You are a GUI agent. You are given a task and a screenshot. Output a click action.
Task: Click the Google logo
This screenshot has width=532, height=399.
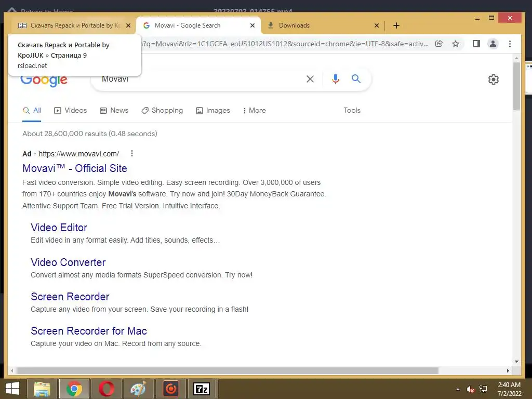(44, 82)
